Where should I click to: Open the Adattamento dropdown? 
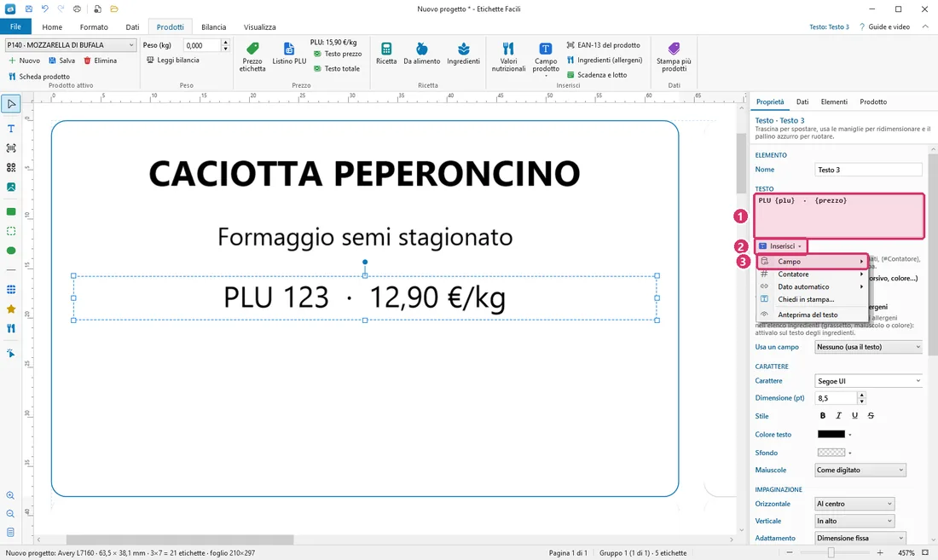(x=860, y=538)
